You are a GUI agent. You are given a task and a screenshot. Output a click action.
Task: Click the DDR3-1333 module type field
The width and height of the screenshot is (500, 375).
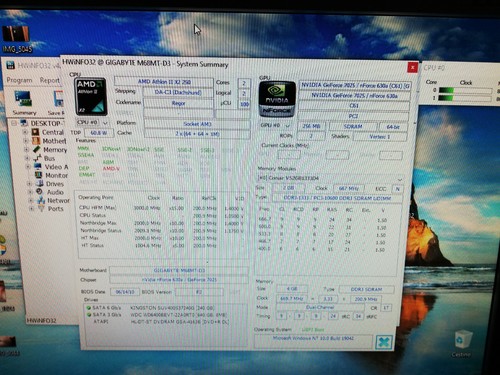337,198
